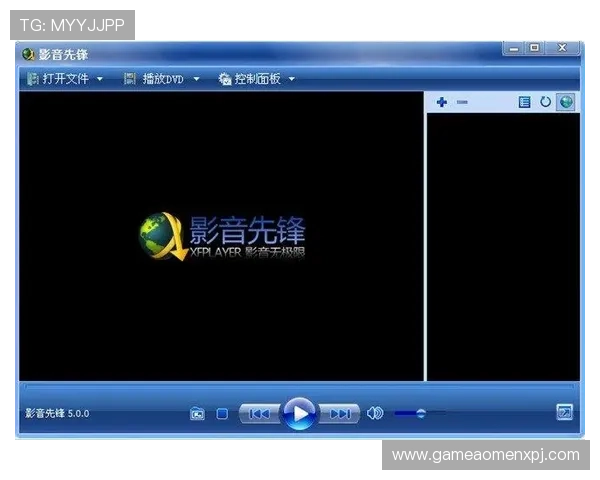This screenshot has width=600, height=480.
Task: Skip to next track
Action: pos(340,414)
